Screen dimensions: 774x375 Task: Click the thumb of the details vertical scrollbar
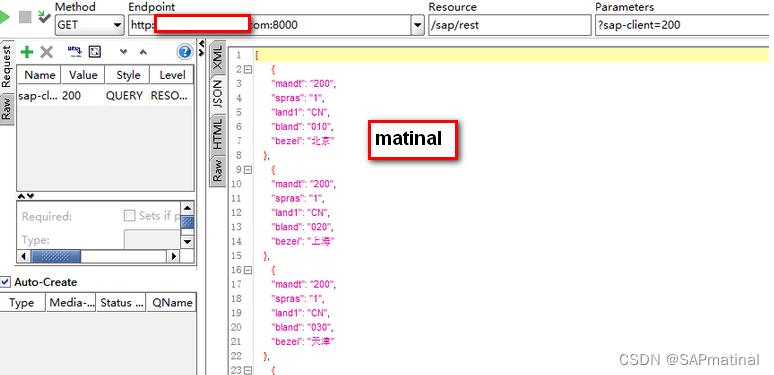187,222
